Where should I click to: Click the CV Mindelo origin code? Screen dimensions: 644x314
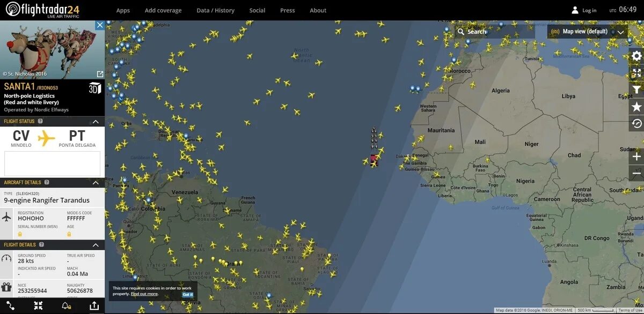[x=21, y=136]
